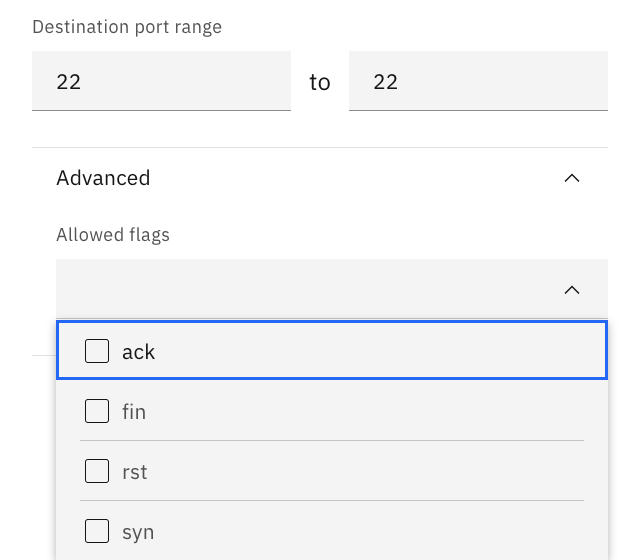Choose the fin option label text
640x560 pixels.
[134, 412]
